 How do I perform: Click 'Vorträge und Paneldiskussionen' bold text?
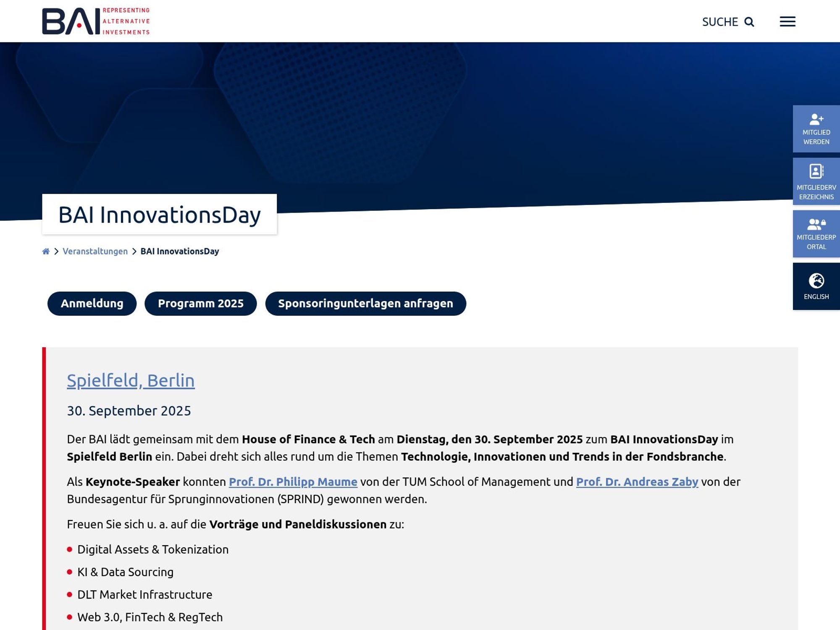[x=298, y=524]
